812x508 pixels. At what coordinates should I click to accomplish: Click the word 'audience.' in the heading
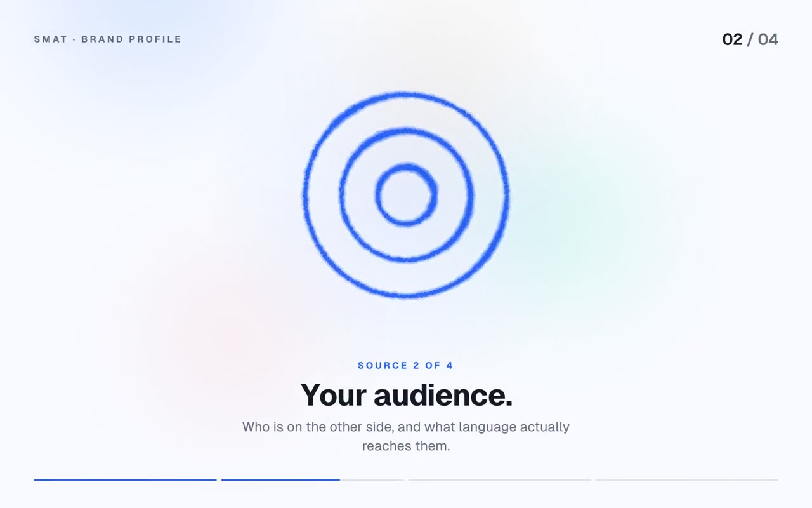pyautogui.click(x=443, y=395)
